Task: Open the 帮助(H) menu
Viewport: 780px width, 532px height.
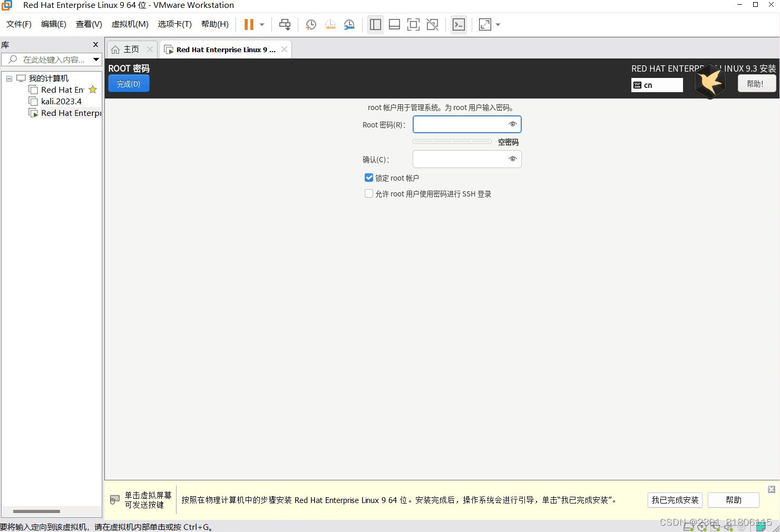Action: click(215, 24)
